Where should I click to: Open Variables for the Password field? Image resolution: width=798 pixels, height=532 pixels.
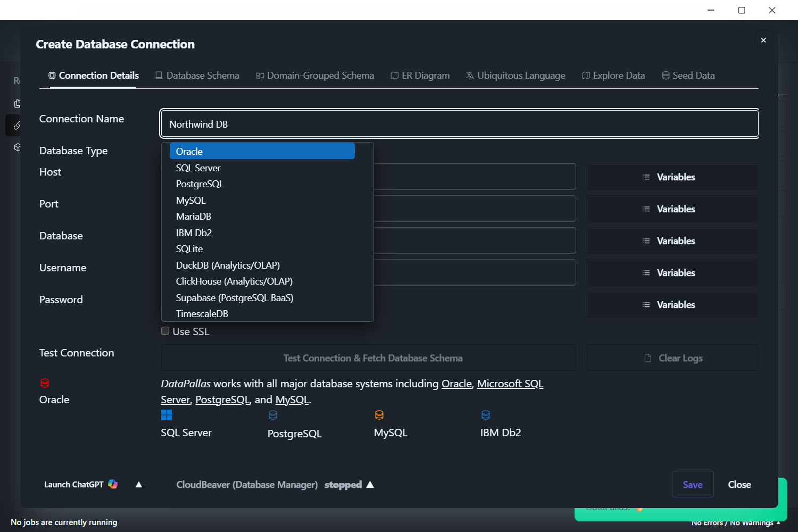tap(672, 305)
